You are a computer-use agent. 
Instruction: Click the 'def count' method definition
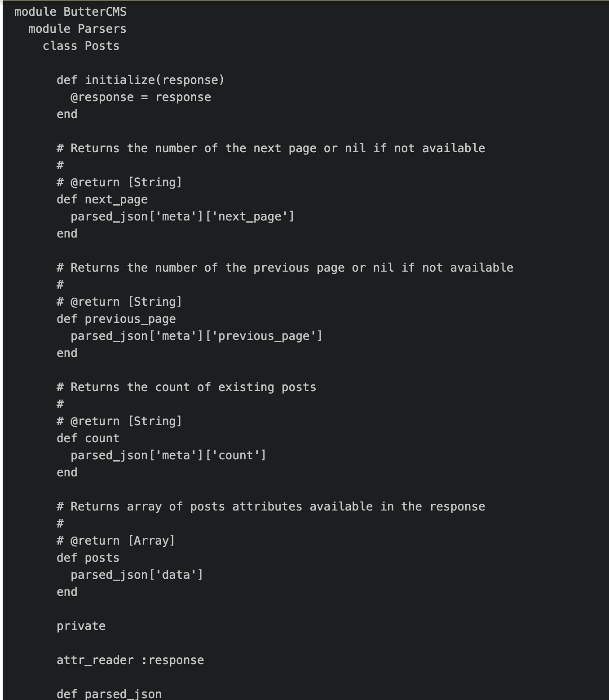point(88,438)
